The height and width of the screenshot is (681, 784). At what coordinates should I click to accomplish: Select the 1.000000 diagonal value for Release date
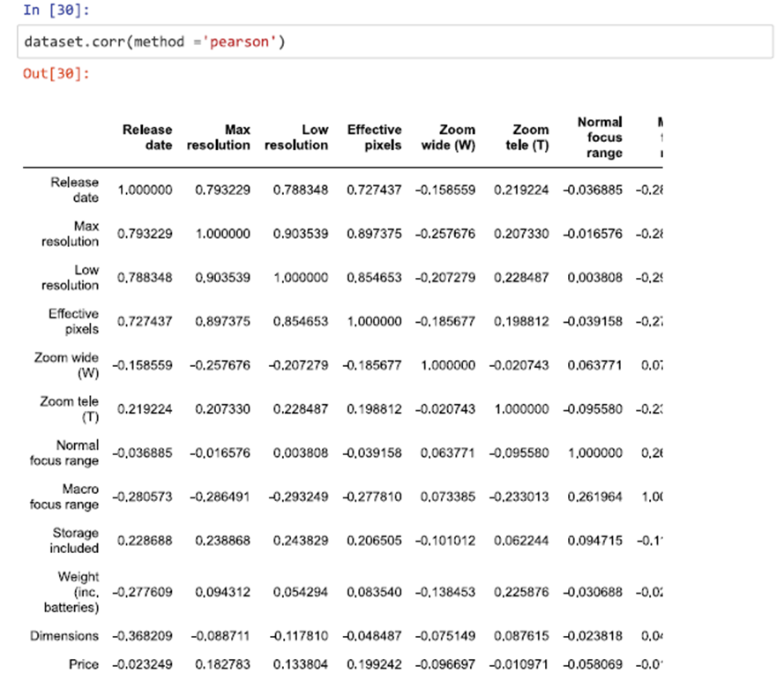coord(146,190)
